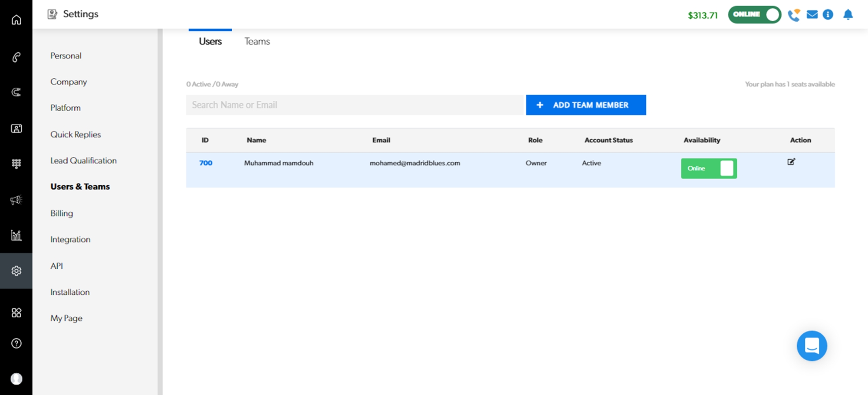Image resolution: width=868 pixels, height=395 pixels.
Task: Open the home icon in sidebar
Action: point(16,20)
